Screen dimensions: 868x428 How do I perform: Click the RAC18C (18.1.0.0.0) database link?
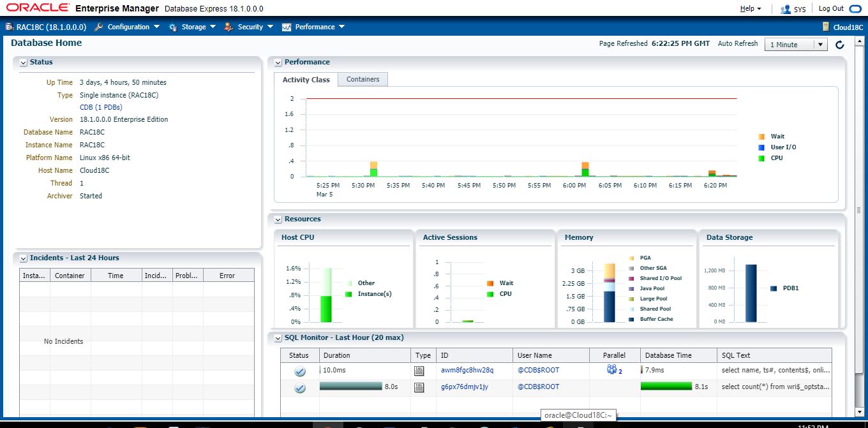click(x=51, y=27)
